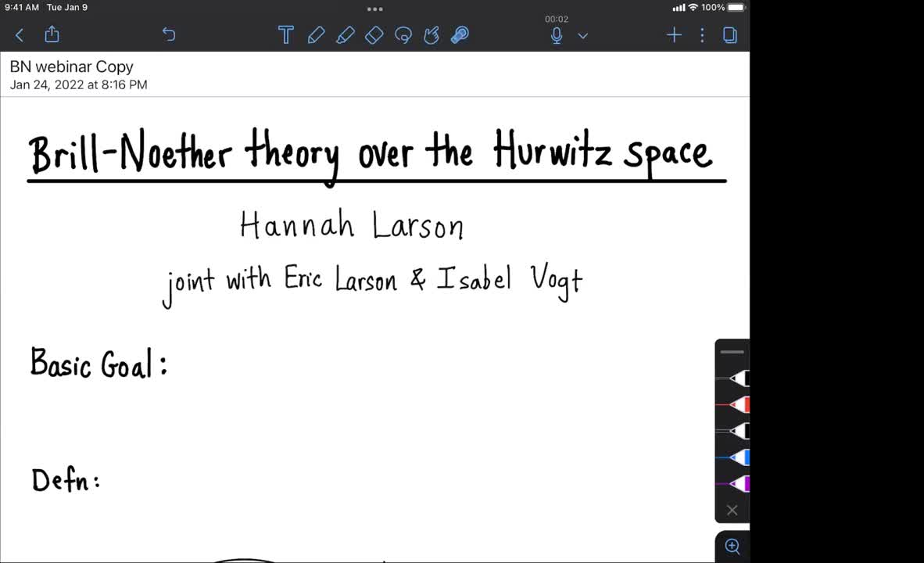
Task: Close the favorites pen palette
Action: click(732, 510)
